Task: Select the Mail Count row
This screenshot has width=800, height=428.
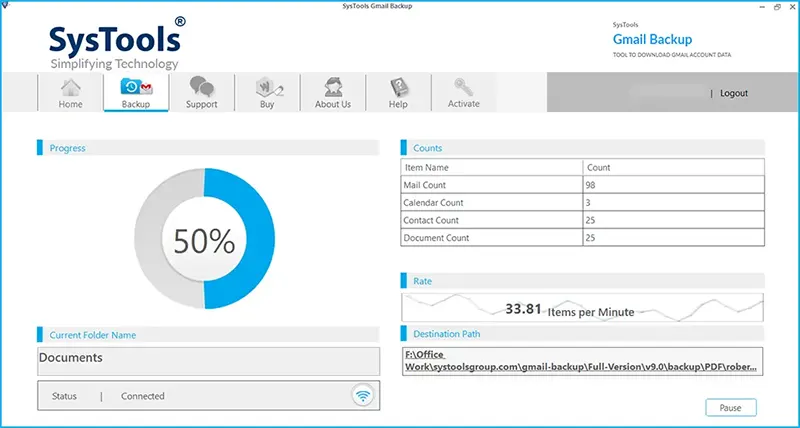Action: (582, 185)
